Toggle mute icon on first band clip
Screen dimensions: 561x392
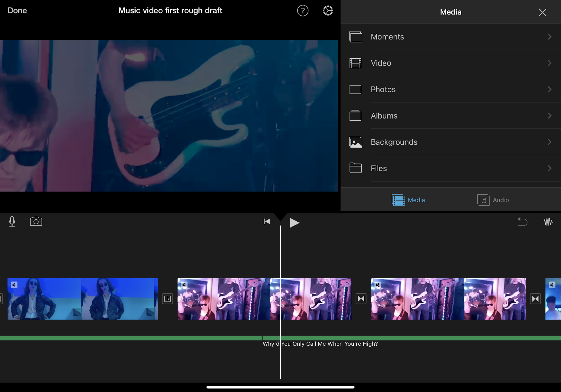184,285
